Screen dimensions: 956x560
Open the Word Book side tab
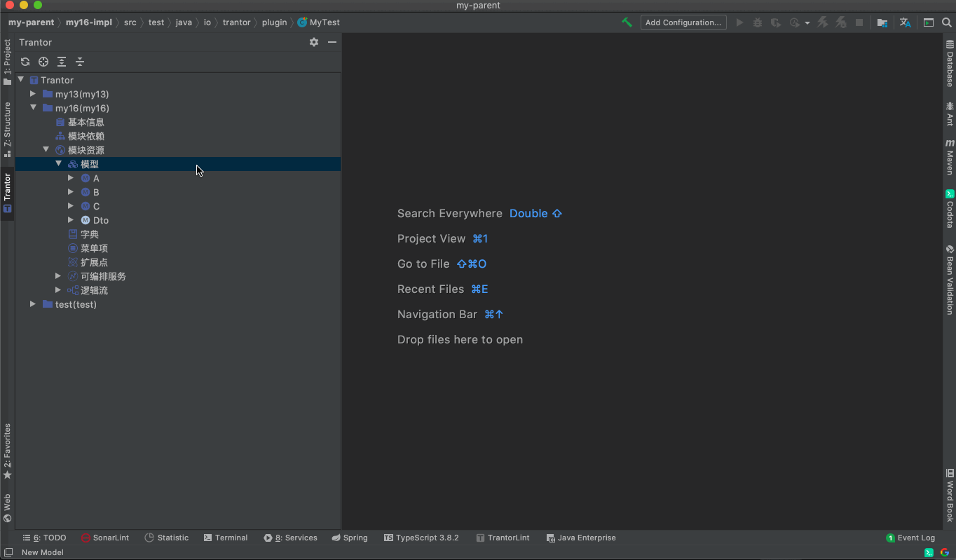point(950,496)
